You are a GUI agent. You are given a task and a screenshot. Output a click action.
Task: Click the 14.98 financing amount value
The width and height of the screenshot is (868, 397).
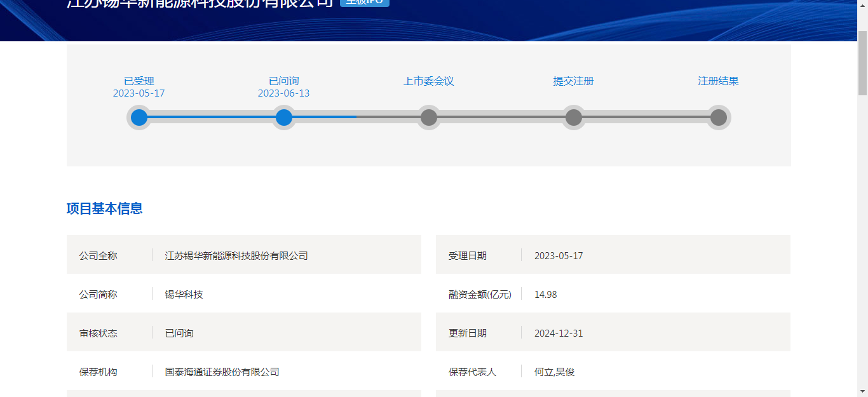click(x=546, y=295)
